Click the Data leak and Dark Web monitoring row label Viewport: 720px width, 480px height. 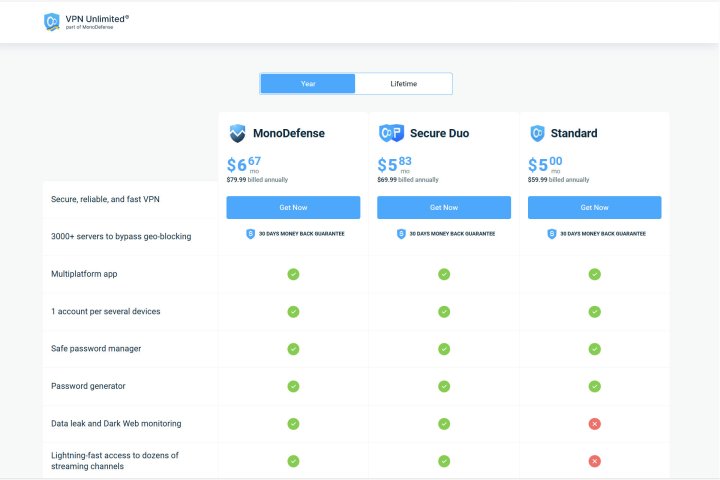[116, 424]
